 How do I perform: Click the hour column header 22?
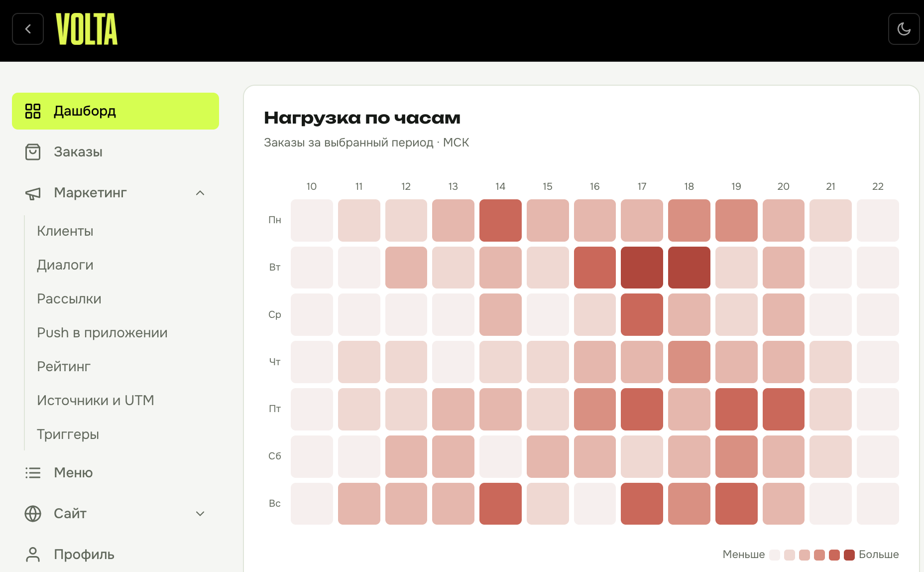[x=878, y=186]
